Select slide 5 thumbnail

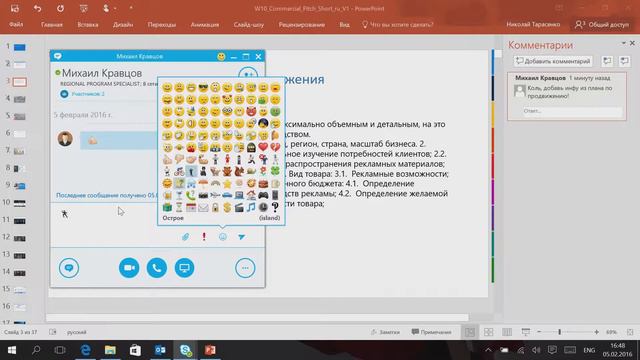pos(19,116)
